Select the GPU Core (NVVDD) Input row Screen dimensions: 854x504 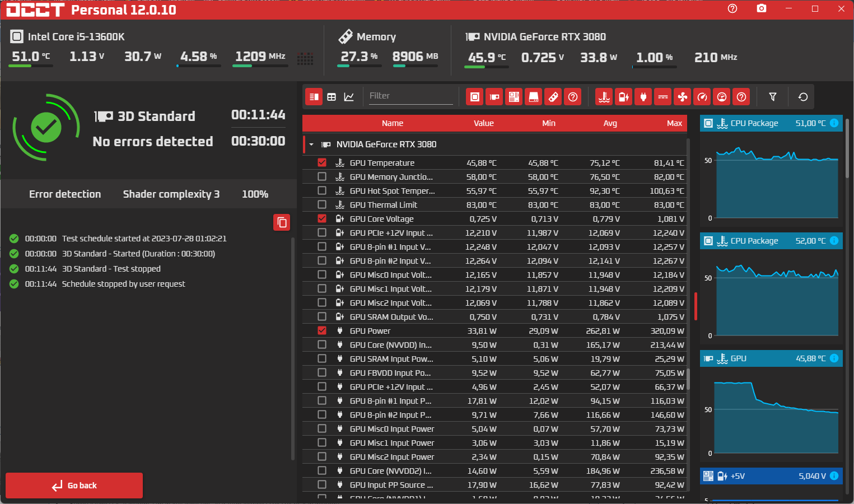[494, 344]
